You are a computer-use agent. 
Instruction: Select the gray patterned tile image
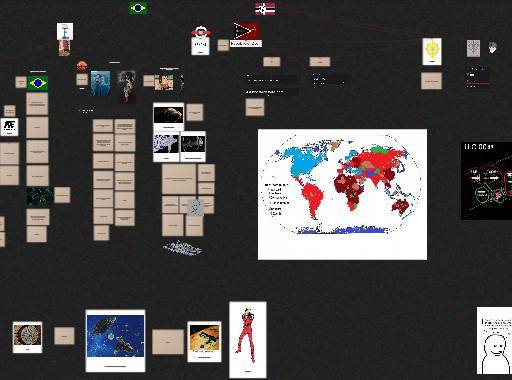coord(473,49)
